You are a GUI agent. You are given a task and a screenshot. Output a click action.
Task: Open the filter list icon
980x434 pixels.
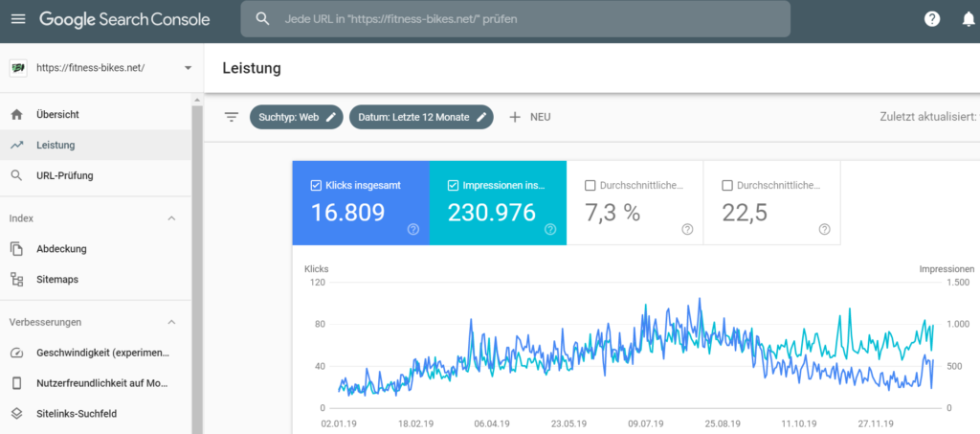[232, 117]
